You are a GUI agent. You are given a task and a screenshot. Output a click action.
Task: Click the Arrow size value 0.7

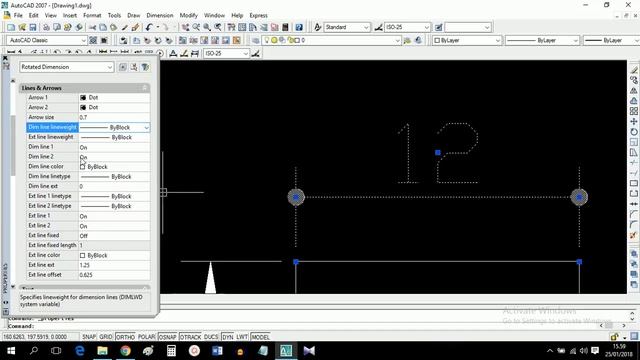(114, 117)
